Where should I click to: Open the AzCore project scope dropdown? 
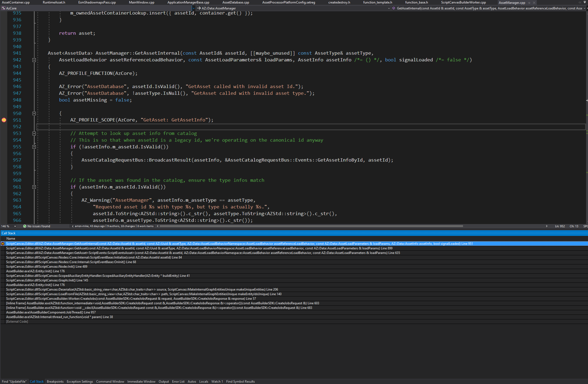click(x=193, y=8)
